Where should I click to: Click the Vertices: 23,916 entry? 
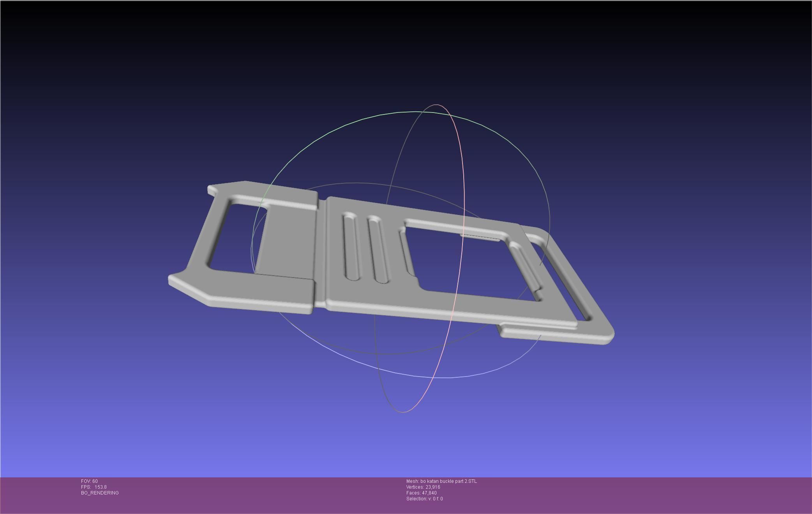[x=423, y=487]
